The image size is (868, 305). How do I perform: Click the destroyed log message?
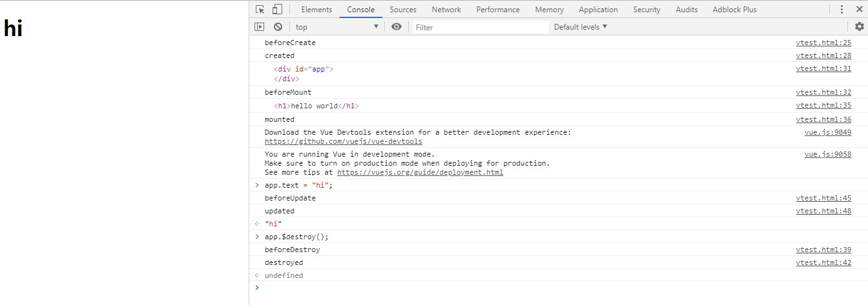coord(284,262)
